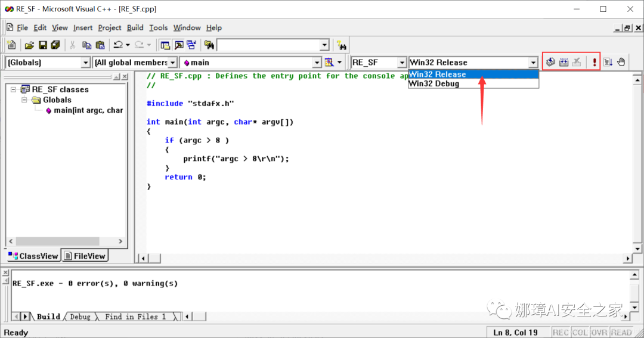
Task: Close the output panel
Action: click(5, 272)
